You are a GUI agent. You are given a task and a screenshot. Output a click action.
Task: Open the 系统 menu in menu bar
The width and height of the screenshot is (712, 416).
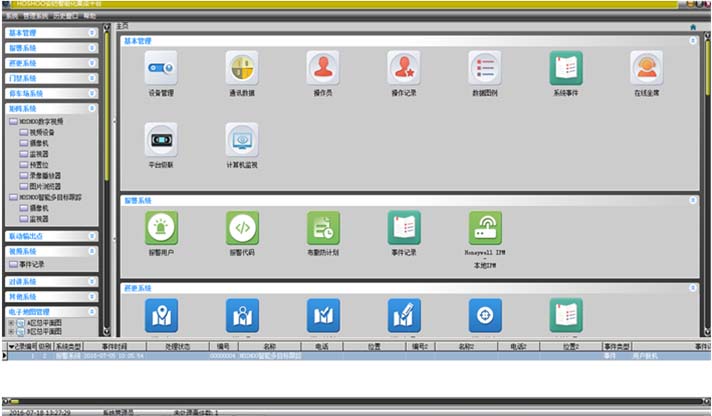pyautogui.click(x=11, y=17)
